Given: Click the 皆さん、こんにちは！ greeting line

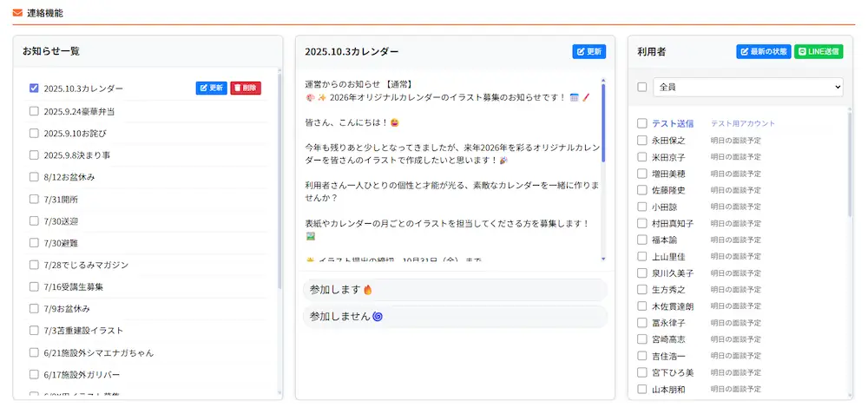Looking at the screenshot, I should point(352,122).
